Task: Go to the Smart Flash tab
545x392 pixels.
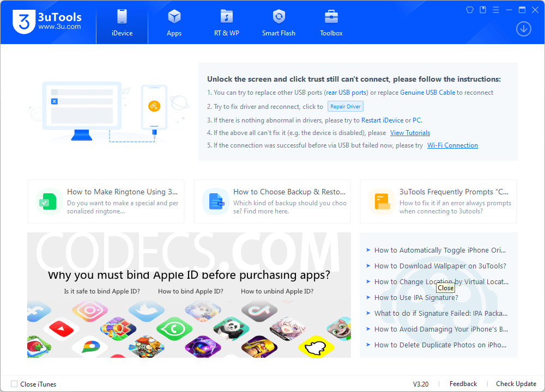Action: pos(278,22)
